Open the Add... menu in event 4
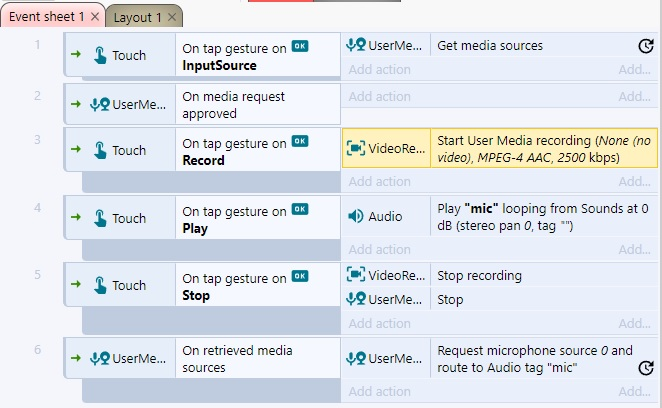The width and height of the screenshot is (662, 408). point(634,249)
